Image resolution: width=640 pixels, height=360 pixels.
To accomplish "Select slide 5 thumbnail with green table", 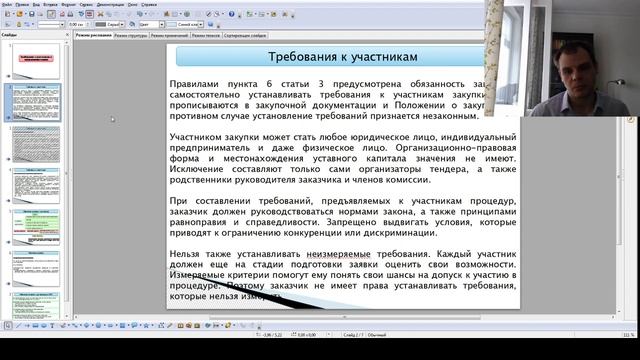I will pyautogui.click(x=36, y=227).
